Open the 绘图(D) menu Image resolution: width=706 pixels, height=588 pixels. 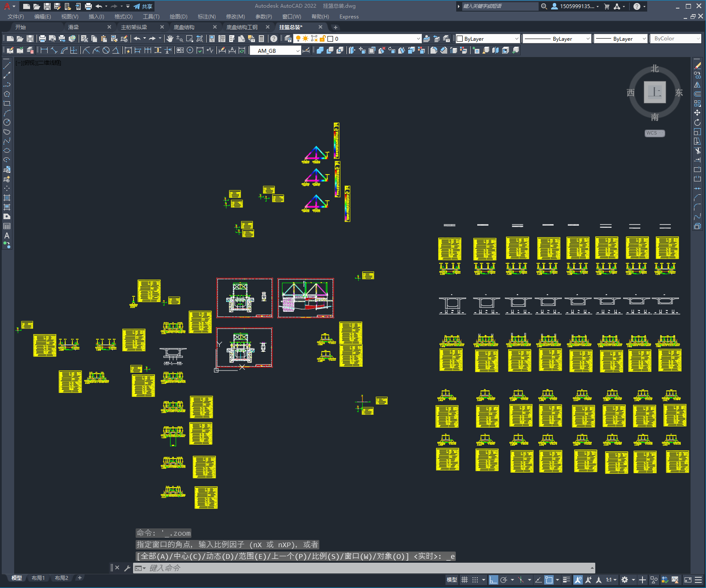(x=179, y=16)
